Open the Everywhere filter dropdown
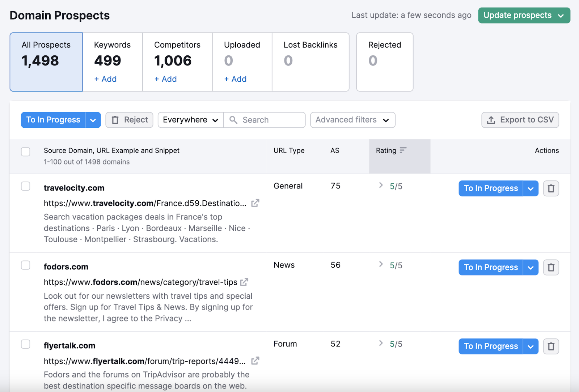This screenshot has height=392, width=579. (190, 120)
